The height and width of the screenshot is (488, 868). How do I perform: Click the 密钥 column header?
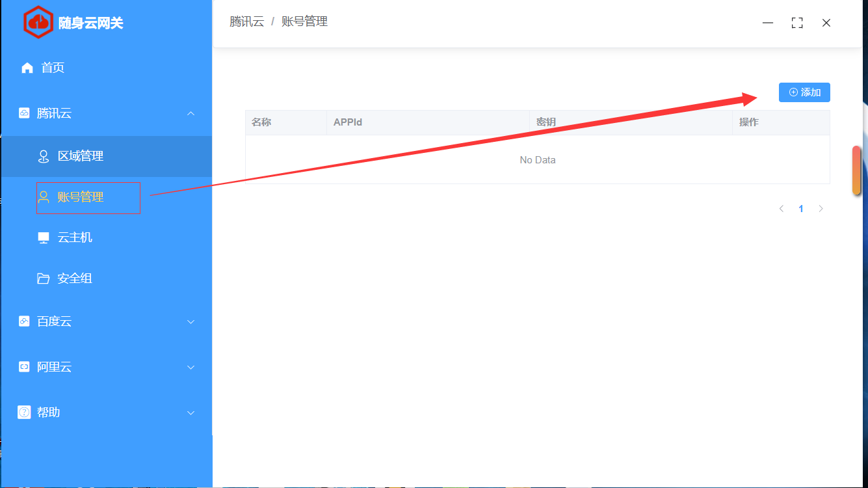click(546, 122)
